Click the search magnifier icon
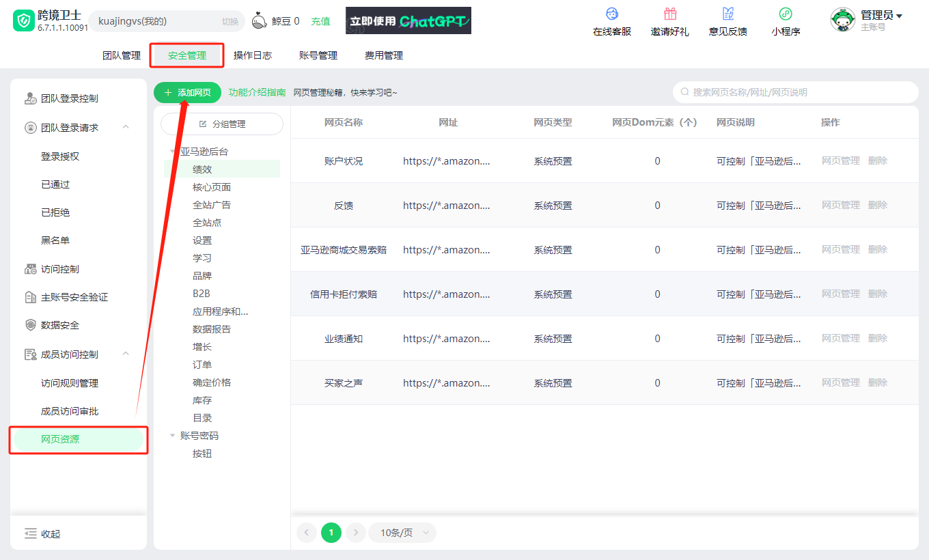The height and width of the screenshot is (560, 929). pos(684,92)
